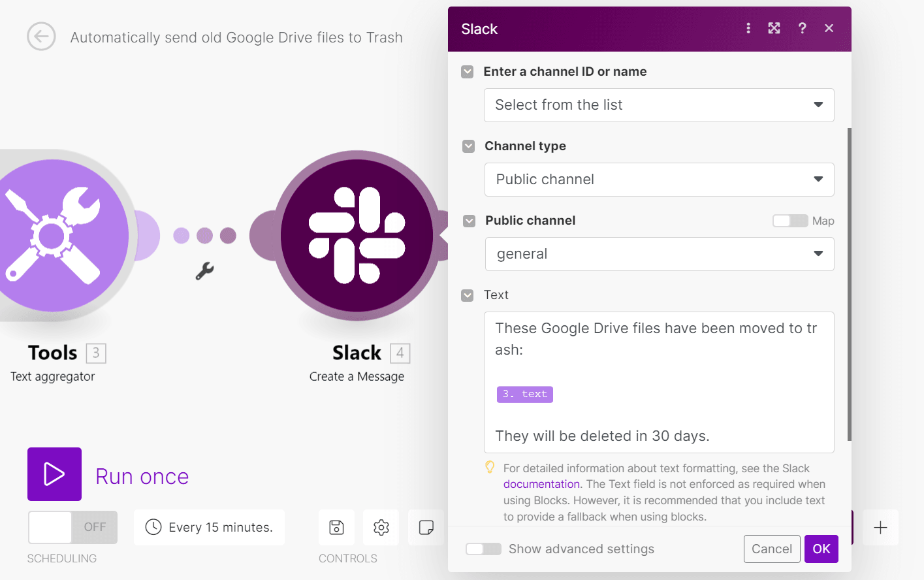The height and width of the screenshot is (580, 924).
Task: Open the general channel dropdown
Action: tap(659, 254)
